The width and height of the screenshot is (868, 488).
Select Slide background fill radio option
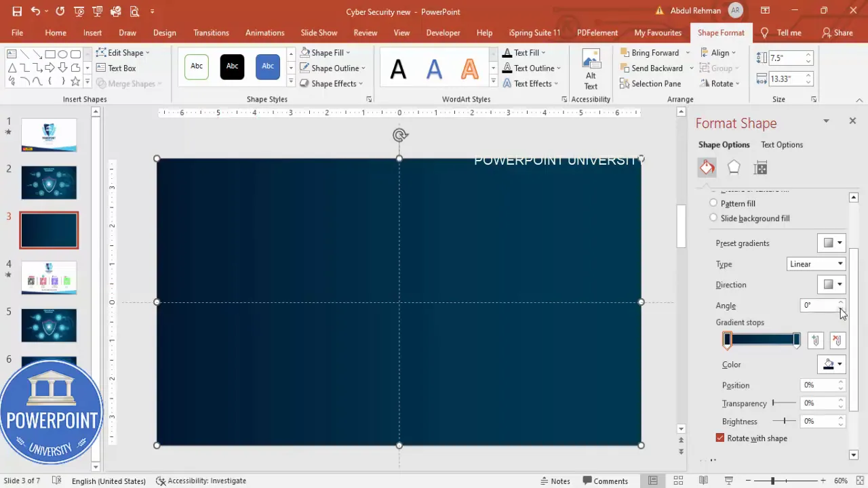click(713, 218)
